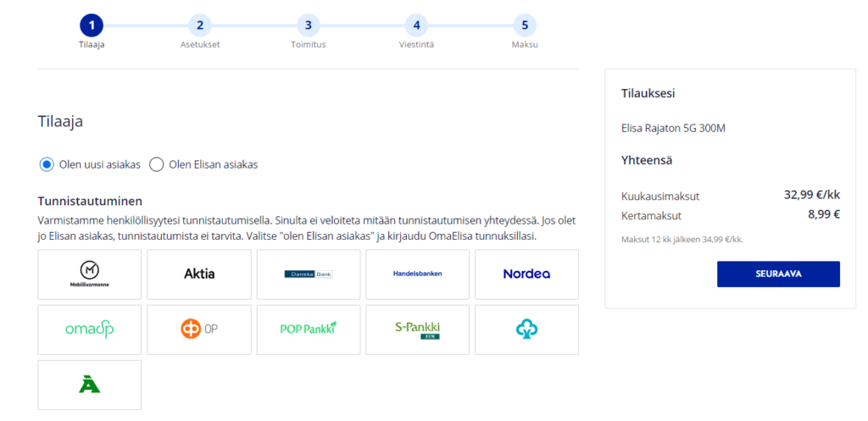Image resolution: width=868 pixels, height=421 pixels.
Task: Select Nordea bank login
Action: (x=526, y=274)
